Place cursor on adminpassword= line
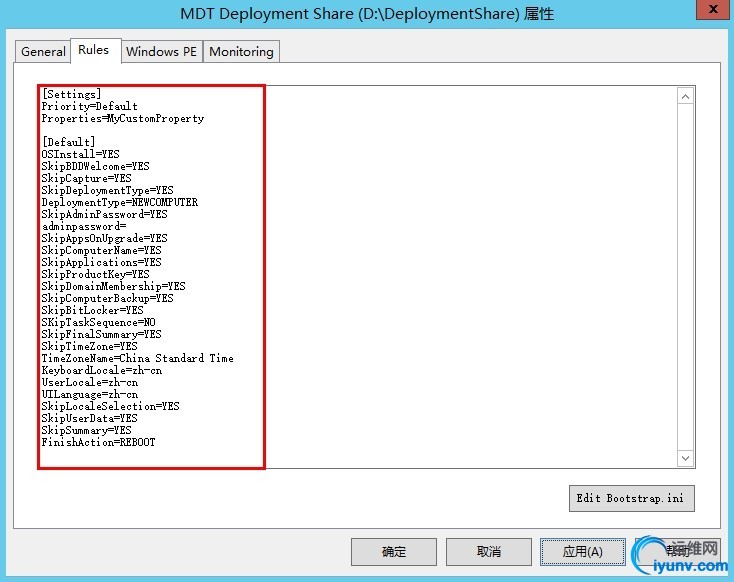This screenshot has height=582, width=734. (x=84, y=227)
